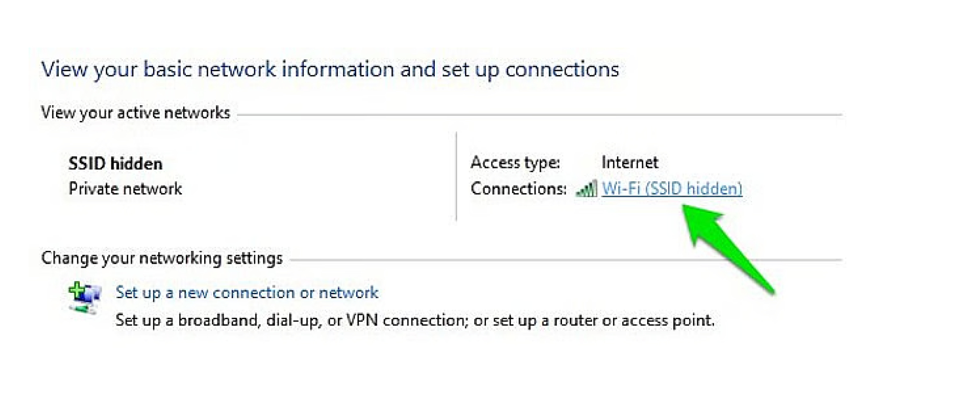980x396 pixels.
Task: Click Set up a new connection or network
Action: click(x=247, y=292)
